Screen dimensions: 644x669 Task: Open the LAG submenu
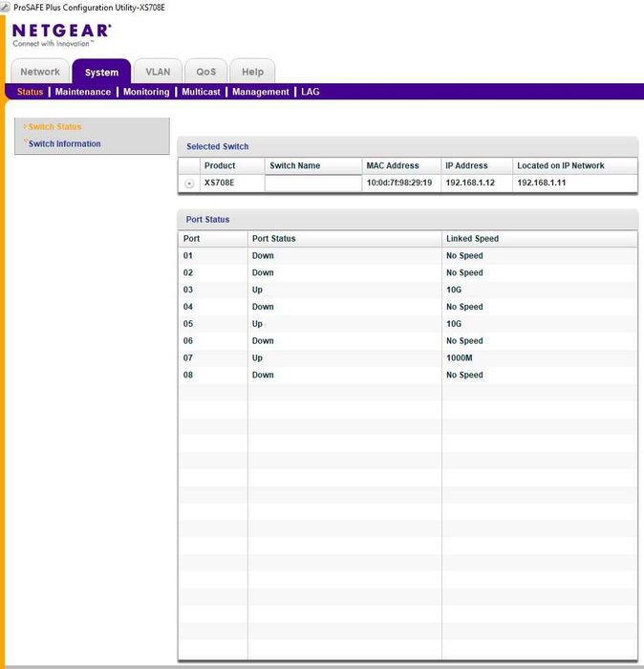pyautogui.click(x=311, y=92)
